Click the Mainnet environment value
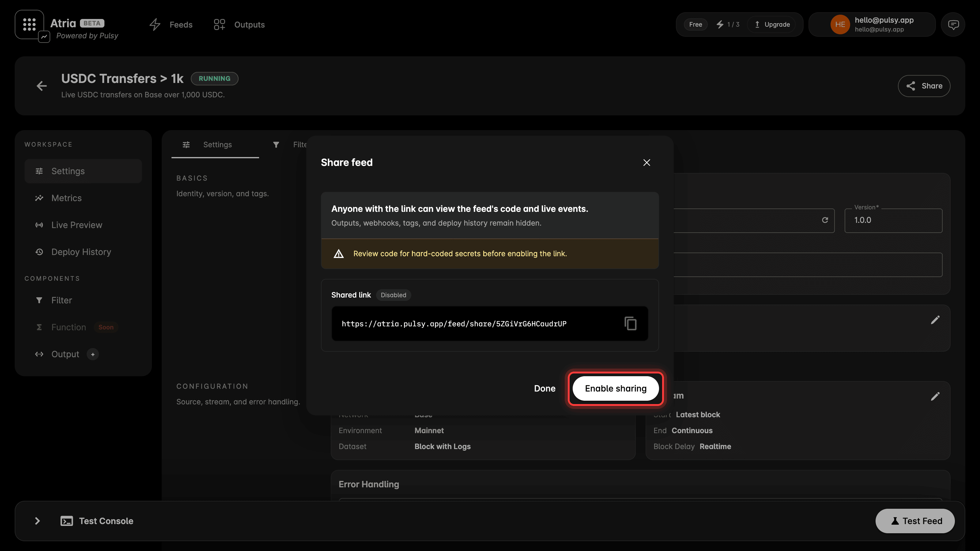 [429, 430]
